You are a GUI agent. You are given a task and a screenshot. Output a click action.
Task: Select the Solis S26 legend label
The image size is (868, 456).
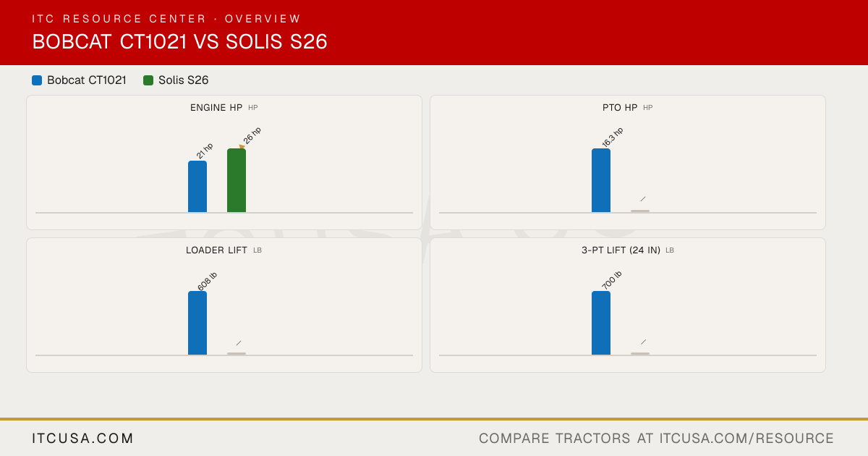pos(184,80)
